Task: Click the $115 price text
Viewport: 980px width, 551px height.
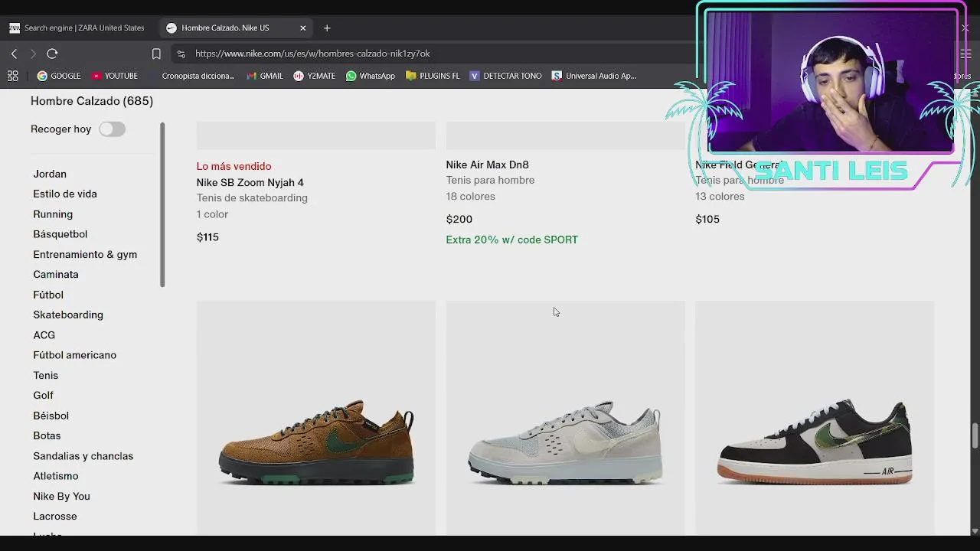Action: 207,237
